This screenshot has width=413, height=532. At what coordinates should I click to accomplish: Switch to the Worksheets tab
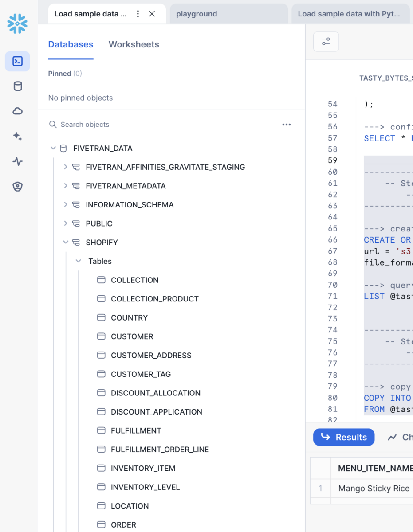coord(134,44)
